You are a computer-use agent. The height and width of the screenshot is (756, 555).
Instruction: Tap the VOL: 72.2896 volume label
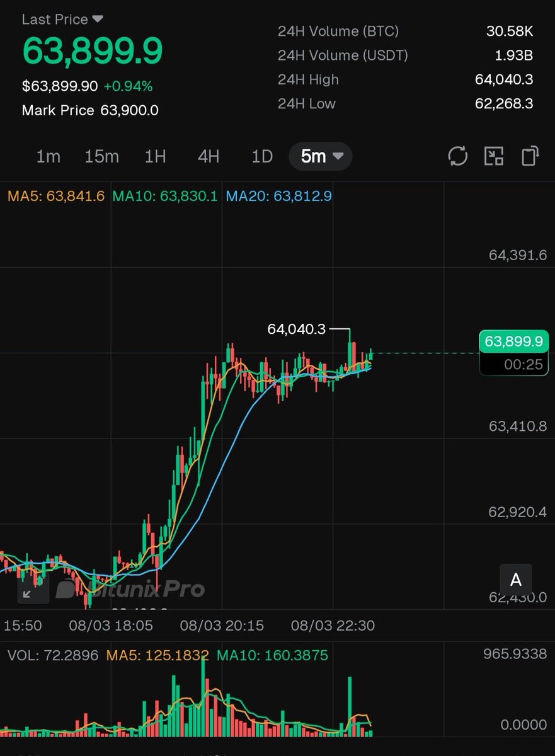(x=53, y=655)
